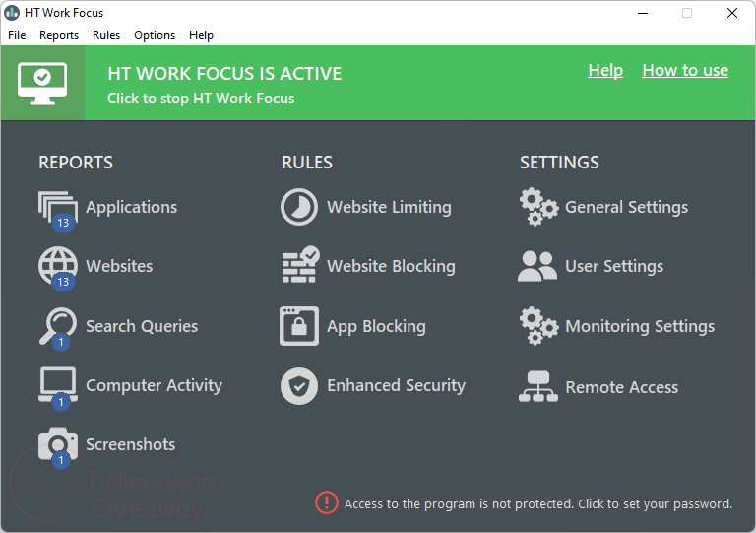Click the password protection warning message
Image resolution: width=756 pixels, height=533 pixels.
tap(537, 503)
